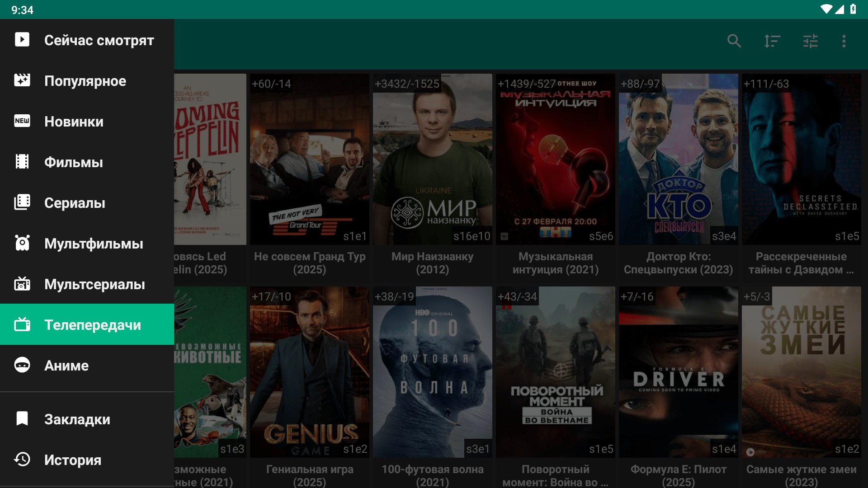The image size is (868, 488).
Task: Tap title Самые жуткие змеи (2023)
Action: click(x=802, y=475)
